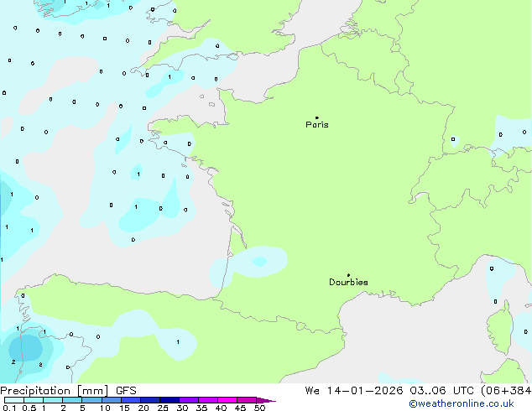
Task: Pick the 0.5–1 mm legend color swatch
Action: 34,400
